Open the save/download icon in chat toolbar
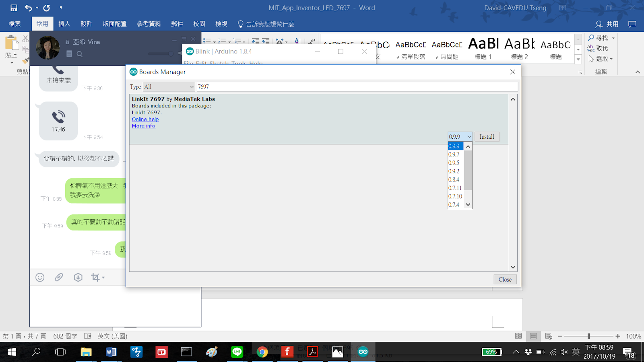 [x=78, y=277]
